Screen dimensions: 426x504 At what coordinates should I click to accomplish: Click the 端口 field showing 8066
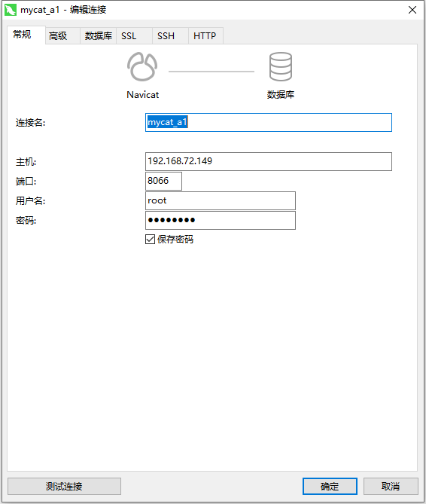[163, 181]
